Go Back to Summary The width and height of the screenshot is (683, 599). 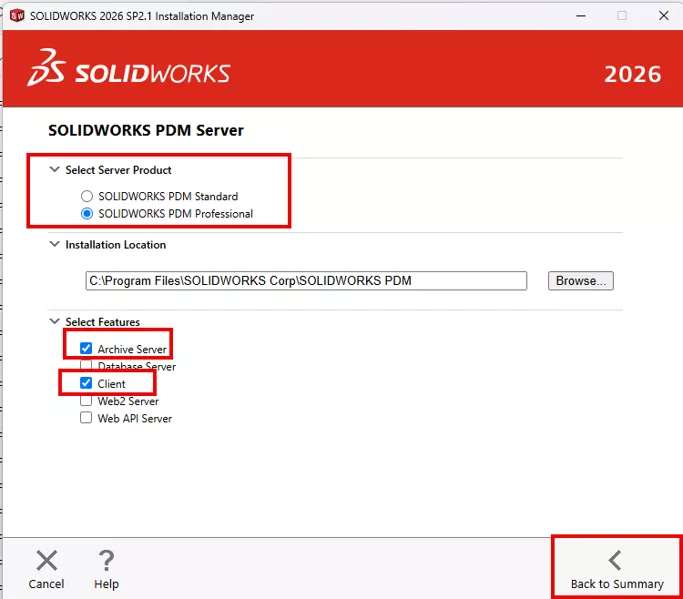click(x=617, y=569)
